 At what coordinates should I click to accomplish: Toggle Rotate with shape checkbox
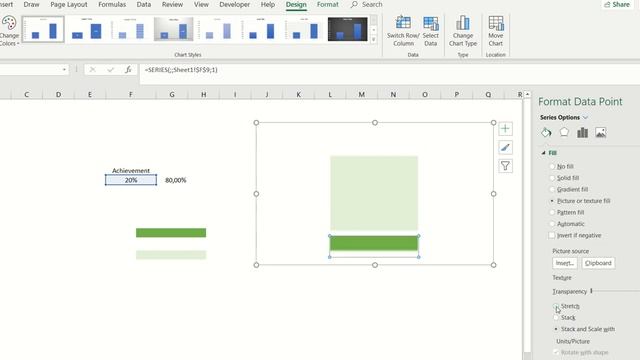(x=556, y=352)
